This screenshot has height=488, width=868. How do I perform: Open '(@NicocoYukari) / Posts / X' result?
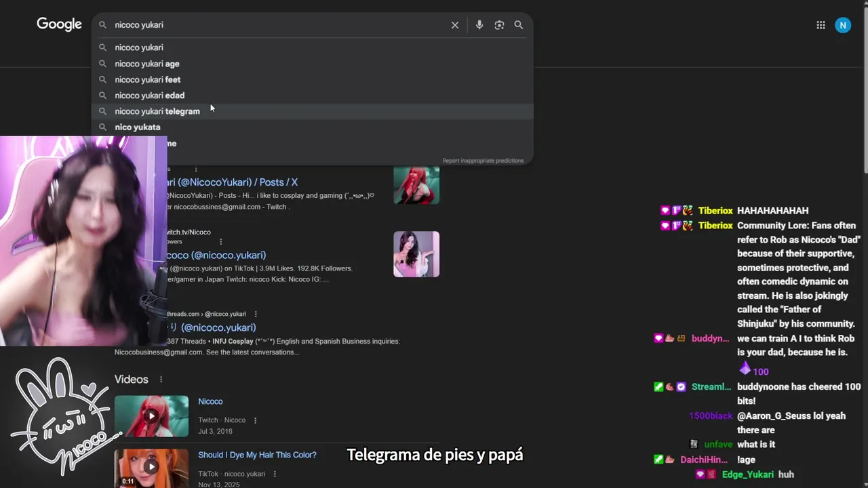tap(233, 182)
